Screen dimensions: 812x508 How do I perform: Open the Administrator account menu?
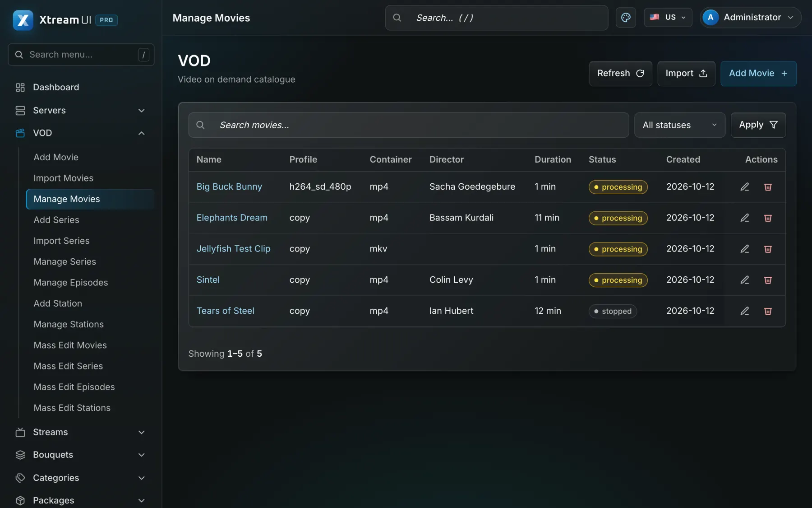[751, 18]
